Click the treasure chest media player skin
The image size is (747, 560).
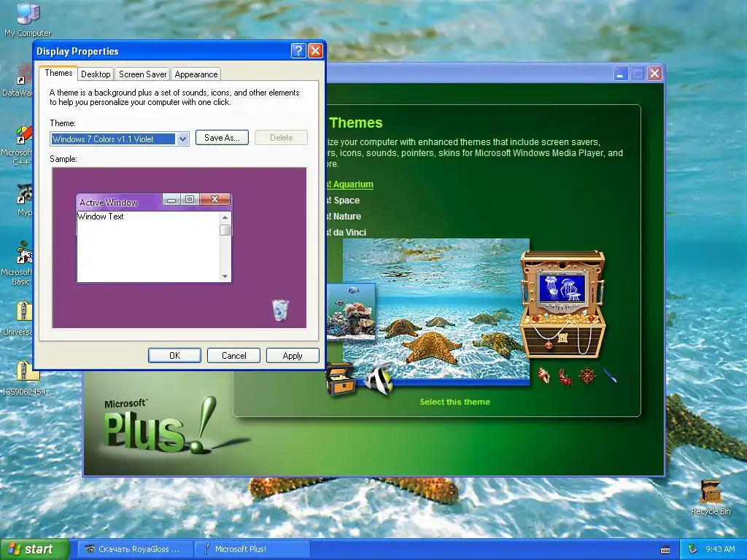(562, 305)
